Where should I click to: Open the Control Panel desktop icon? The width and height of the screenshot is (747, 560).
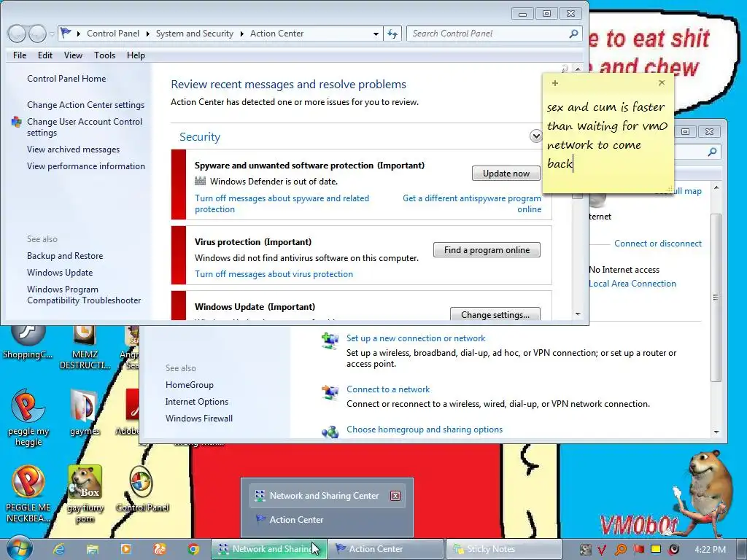[x=142, y=489]
